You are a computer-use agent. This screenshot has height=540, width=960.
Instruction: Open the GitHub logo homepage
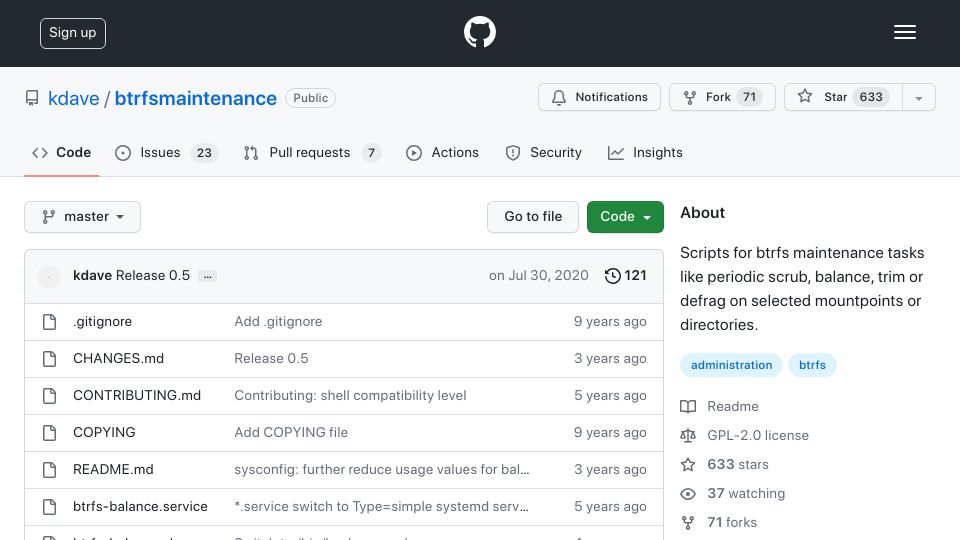(479, 32)
